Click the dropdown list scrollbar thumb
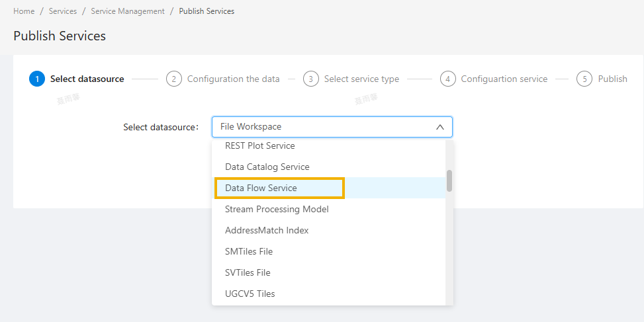This screenshot has height=322, width=644. tap(449, 181)
